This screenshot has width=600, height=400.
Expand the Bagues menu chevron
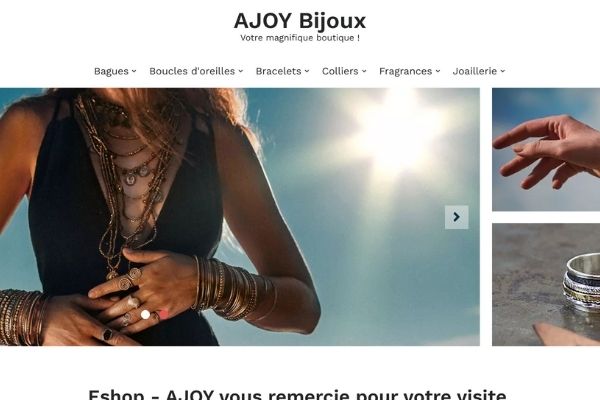[134, 71]
